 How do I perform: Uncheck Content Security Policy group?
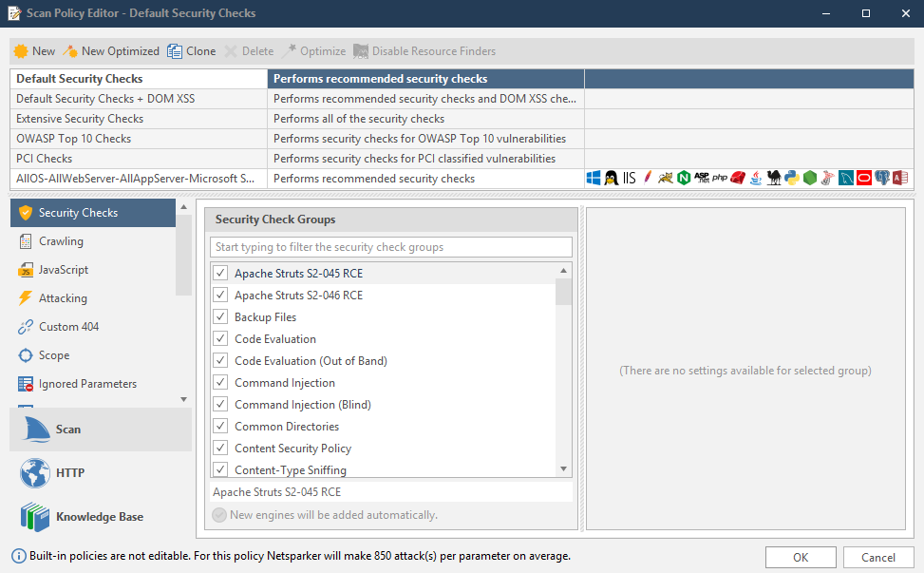219,448
